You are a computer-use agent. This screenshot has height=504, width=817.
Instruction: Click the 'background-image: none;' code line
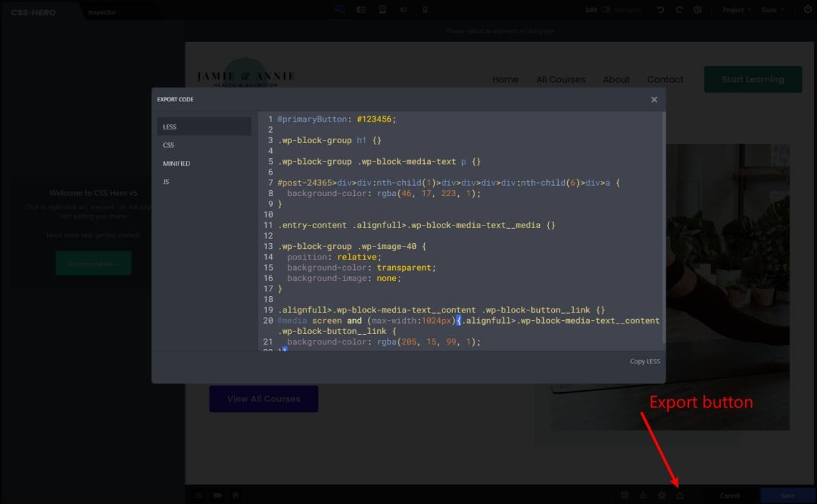click(x=344, y=278)
